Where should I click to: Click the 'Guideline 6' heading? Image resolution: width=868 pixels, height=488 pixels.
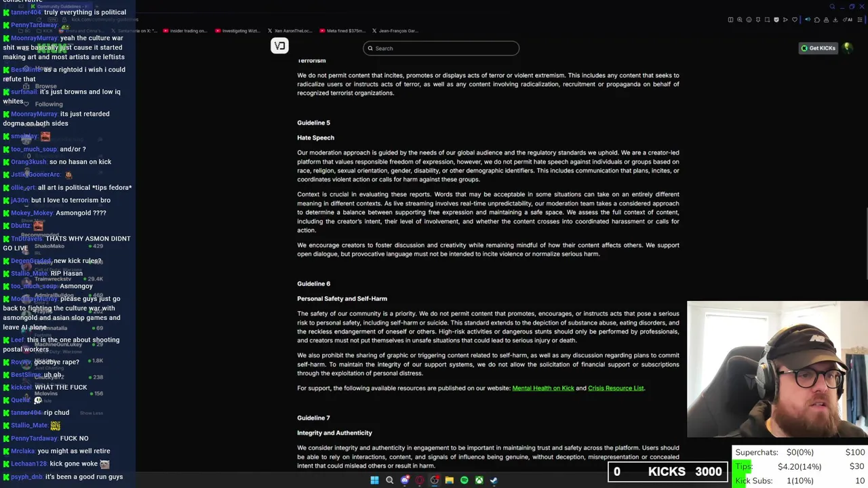[313, 284]
